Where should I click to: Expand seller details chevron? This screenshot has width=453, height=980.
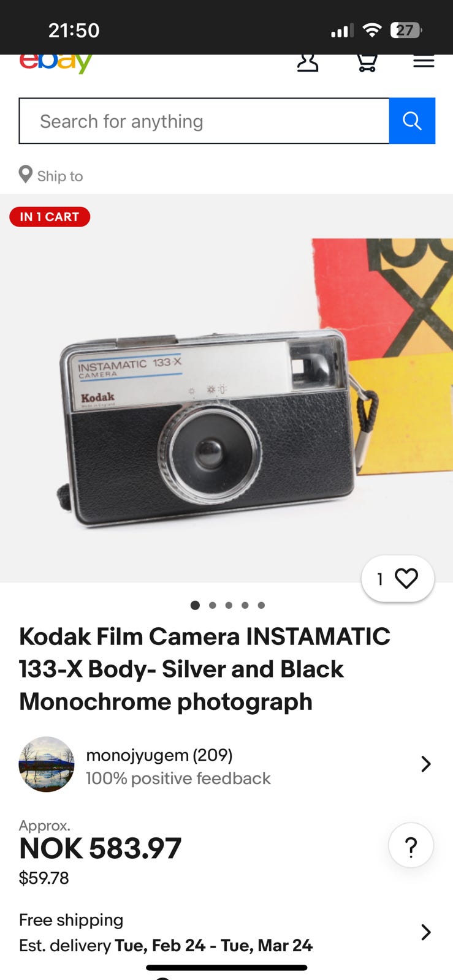[x=426, y=764]
